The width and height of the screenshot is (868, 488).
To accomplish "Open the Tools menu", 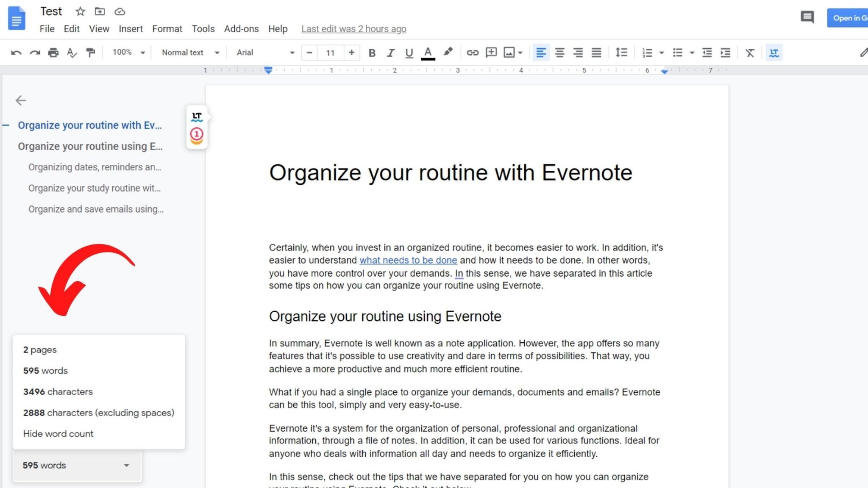I will [203, 29].
